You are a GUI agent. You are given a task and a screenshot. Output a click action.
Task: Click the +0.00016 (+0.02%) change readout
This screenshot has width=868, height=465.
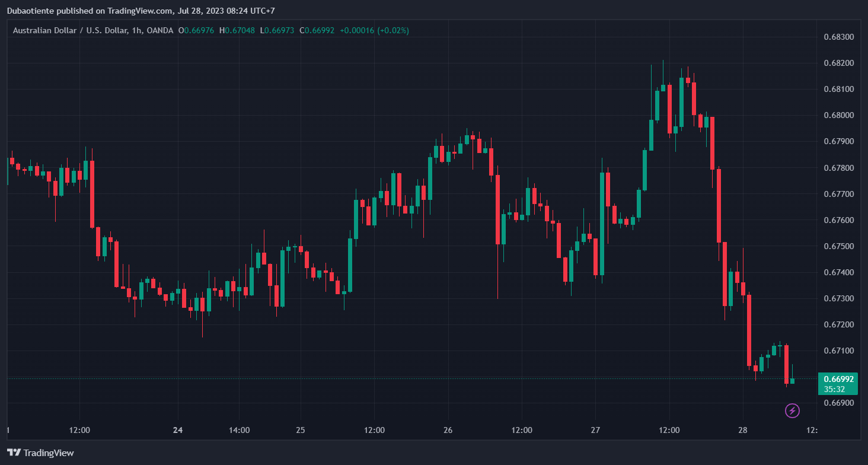pos(374,30)
